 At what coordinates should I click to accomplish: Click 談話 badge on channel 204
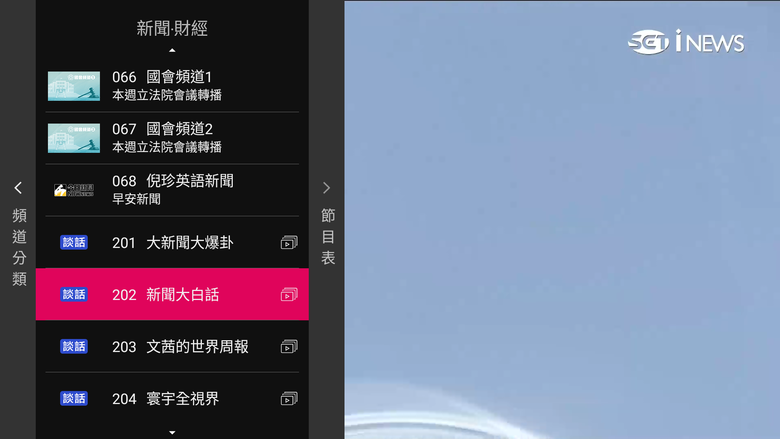click(74, 398)
